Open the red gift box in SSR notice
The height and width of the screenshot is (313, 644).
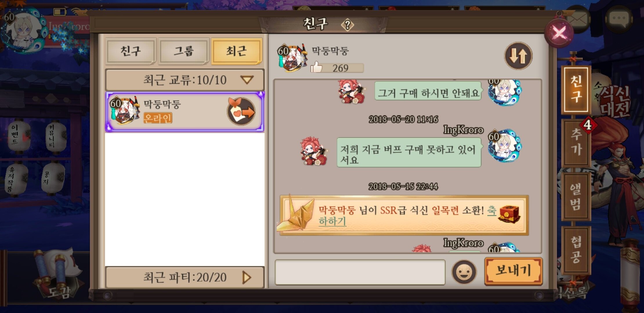(x=510, y=214)
